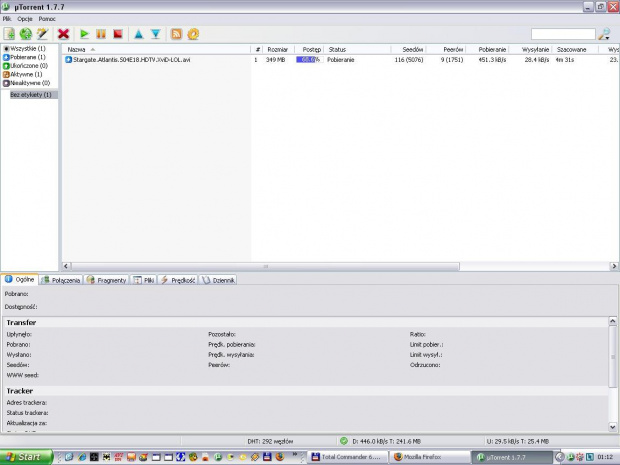Viewport: 620px width, 465px height.
Task: Open the Opcje menu
Action: (x=25, y=19)
